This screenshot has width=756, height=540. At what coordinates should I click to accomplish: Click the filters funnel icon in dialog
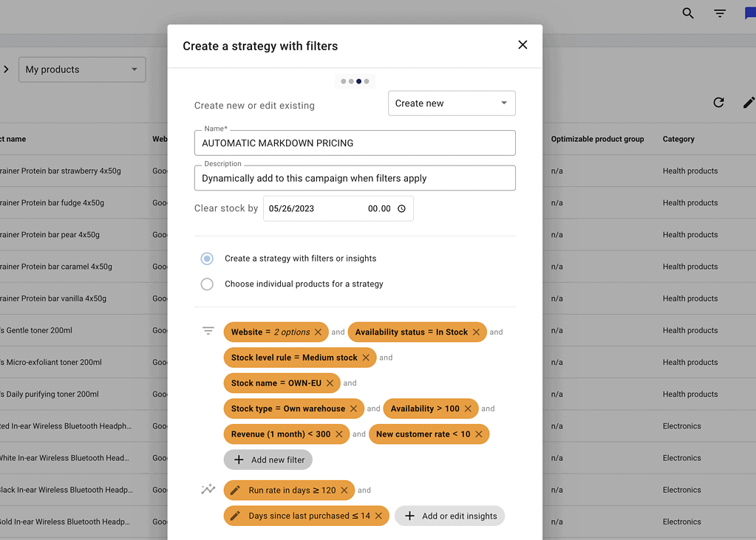coord(208,331)
